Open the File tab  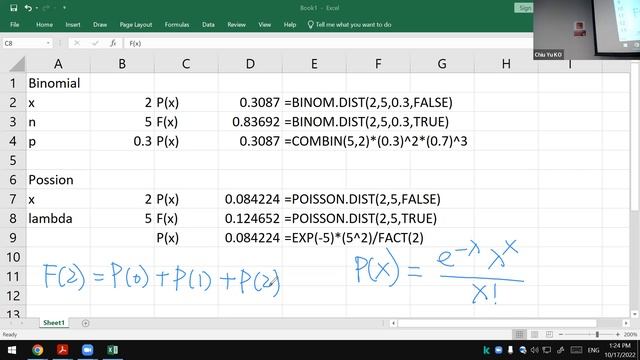pyautogui.click(x=15, y=25)
